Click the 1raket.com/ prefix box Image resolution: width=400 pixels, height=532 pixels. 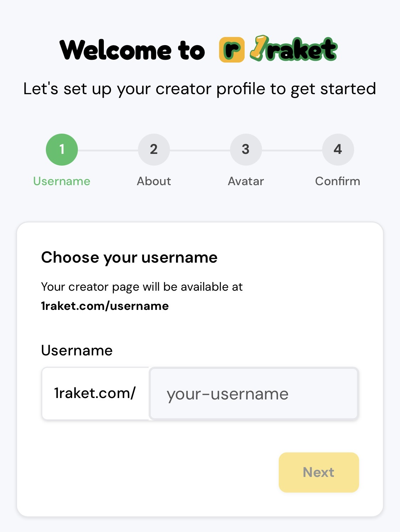pyautogui.click(x=95, y=393)
